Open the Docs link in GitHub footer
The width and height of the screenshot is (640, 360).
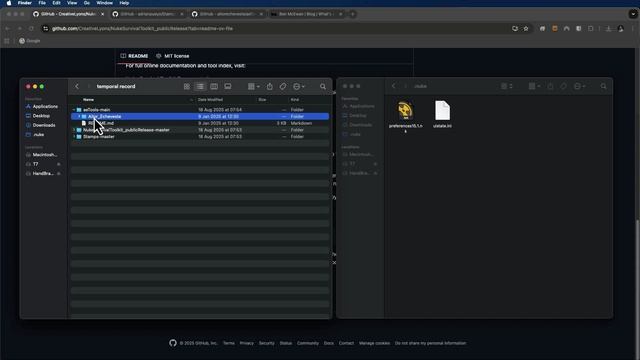329,343
